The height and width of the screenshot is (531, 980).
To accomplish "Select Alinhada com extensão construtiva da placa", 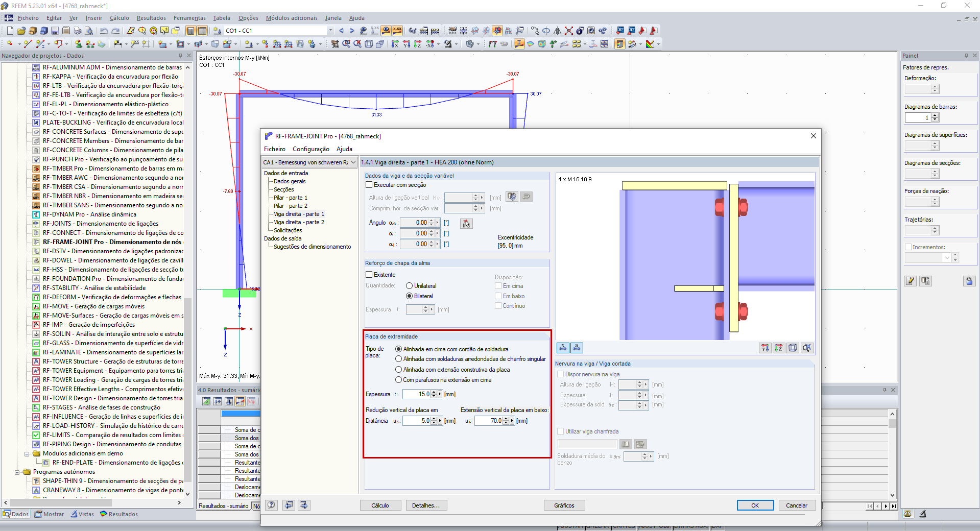I will point(399,370).
